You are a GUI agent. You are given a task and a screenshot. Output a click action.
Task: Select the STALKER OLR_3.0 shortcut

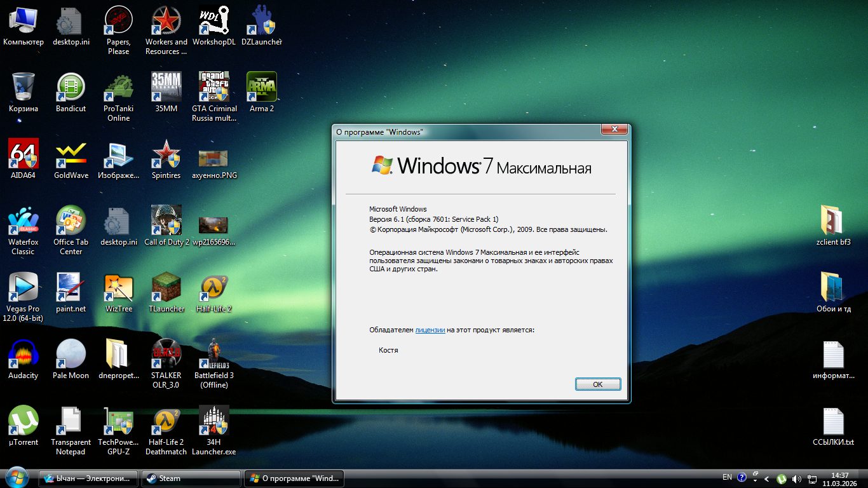tap(166, 355)
